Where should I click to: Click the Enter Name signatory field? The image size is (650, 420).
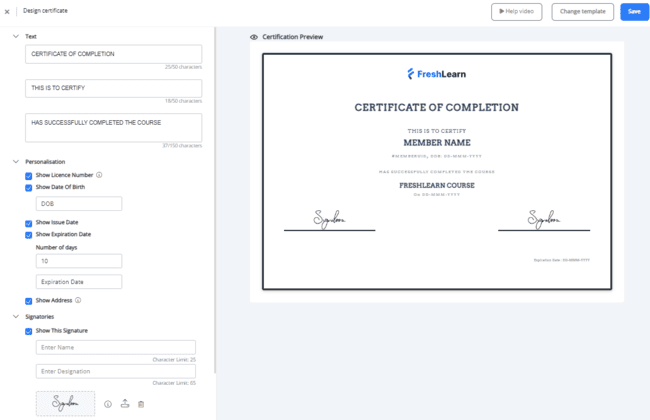click(116, 347)
